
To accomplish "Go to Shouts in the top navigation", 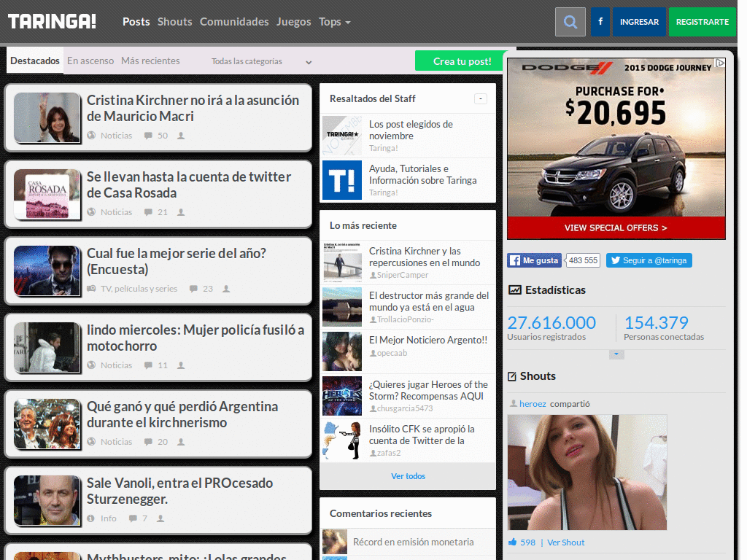I will tap(175, 22).
